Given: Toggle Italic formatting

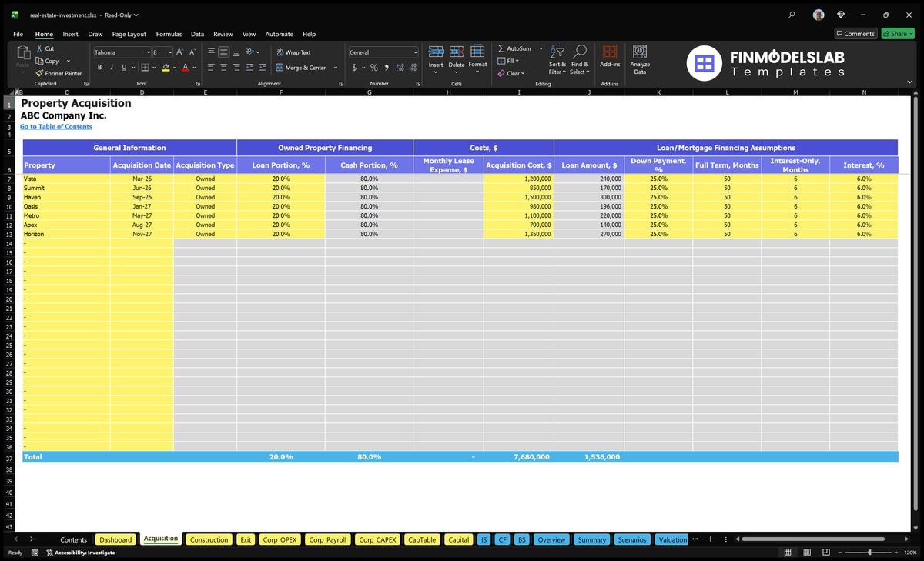Looking at the screenshot, I should coord(112,68).
